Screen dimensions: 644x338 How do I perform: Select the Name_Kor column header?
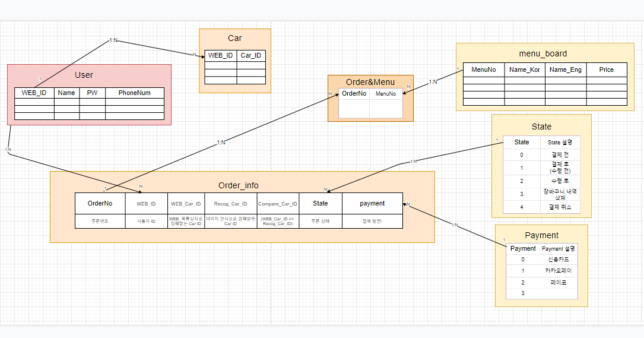[x=525, y=70]
